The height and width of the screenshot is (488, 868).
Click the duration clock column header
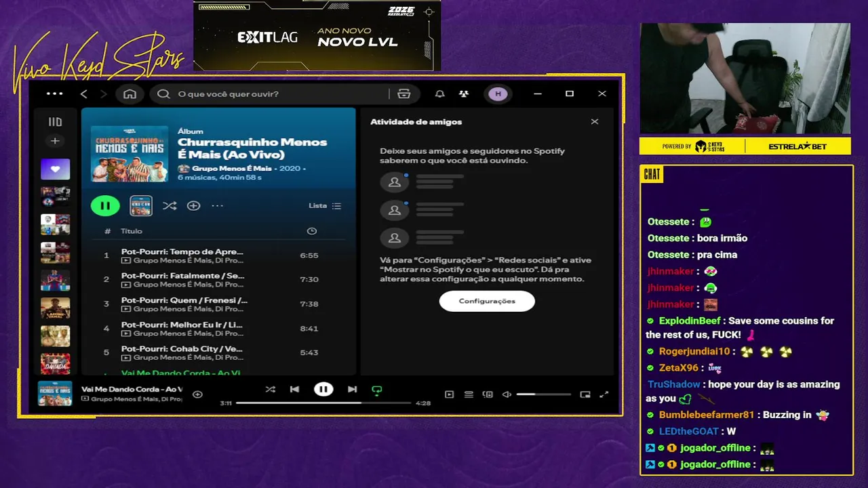click(x=311, y=231)
